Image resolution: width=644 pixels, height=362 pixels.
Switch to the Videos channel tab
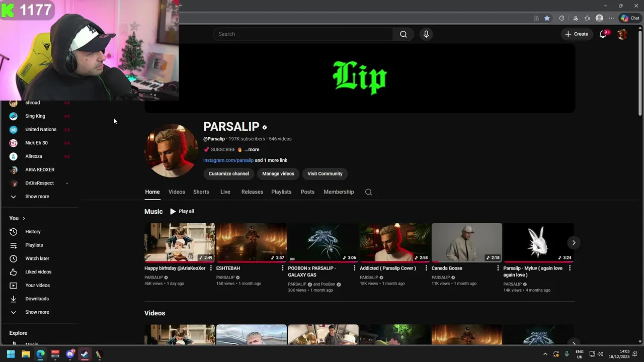177,192
